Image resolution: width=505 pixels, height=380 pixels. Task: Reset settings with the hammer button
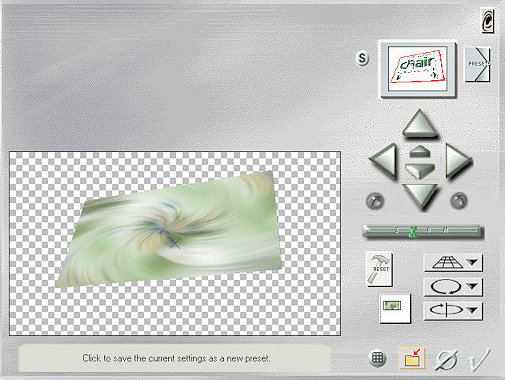coord(379,269)
